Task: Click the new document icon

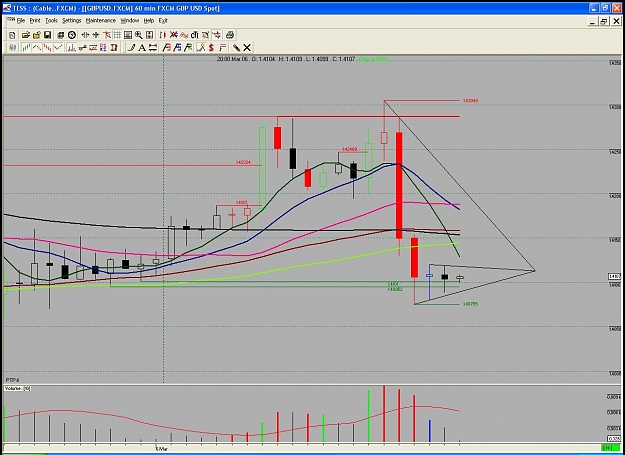Action: [x=12, y=35]
